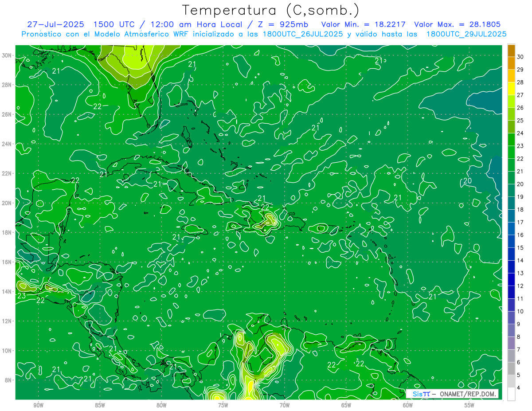532x411 pixels.
Task: Click the purple legend swatch between 8 and 9
Action: pos(511,331)
